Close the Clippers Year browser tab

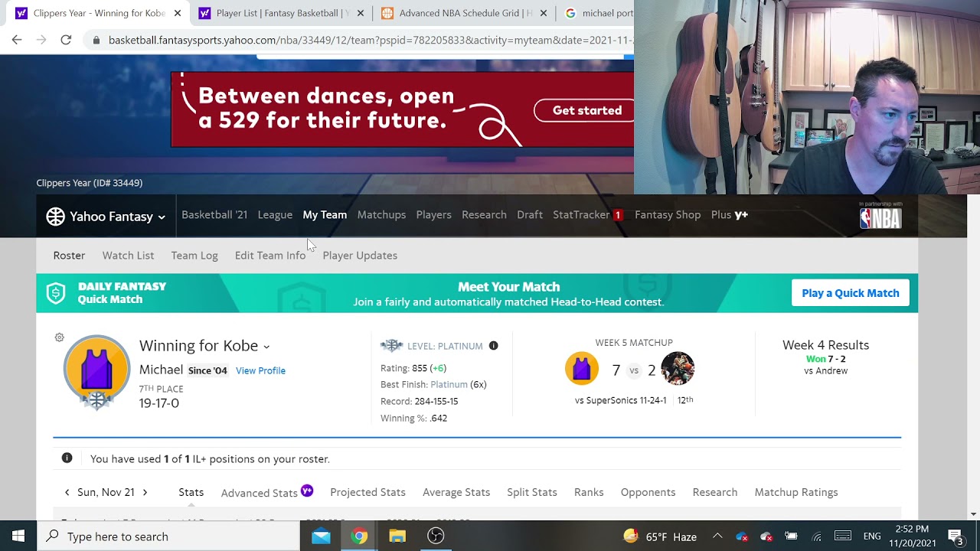tap(178, 13)
